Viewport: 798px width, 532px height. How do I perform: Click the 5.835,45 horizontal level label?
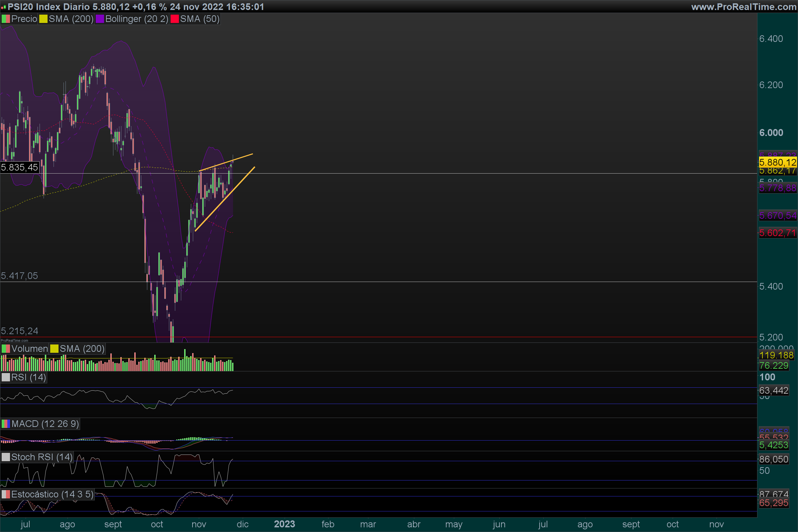pyautogui.click(x=20, y=167)
